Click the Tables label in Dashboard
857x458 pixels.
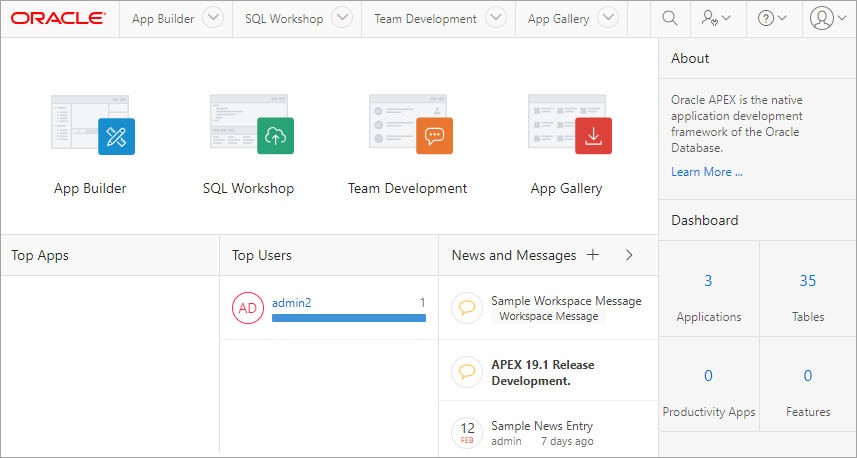click(808, 317)
